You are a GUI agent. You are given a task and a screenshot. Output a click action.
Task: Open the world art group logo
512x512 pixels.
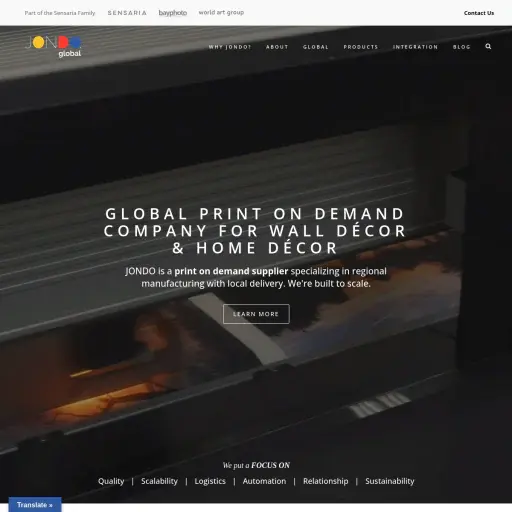point(221,12)
